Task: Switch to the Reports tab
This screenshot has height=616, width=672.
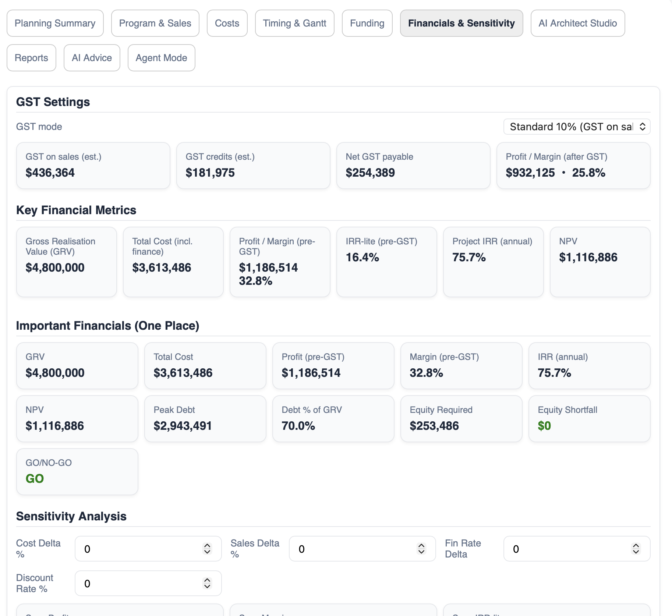Action: tap(32, 58)
